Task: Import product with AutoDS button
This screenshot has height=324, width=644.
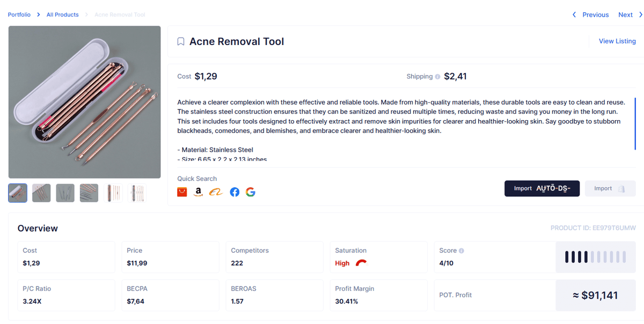Action: [x=542, y=188]
